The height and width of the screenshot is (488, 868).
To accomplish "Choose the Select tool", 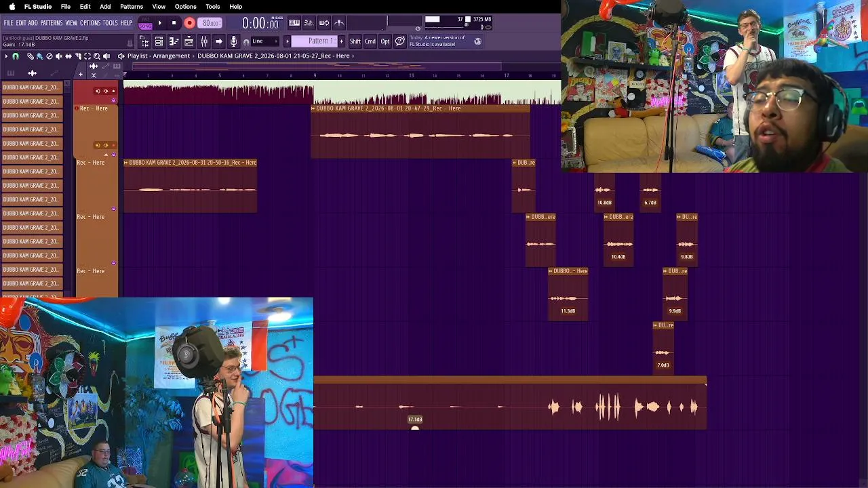I will 87,56.
